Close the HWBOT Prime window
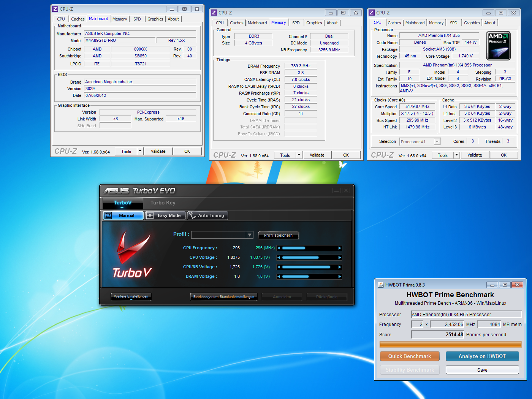This screenshot has height=399, width=532. coord(518,285)
